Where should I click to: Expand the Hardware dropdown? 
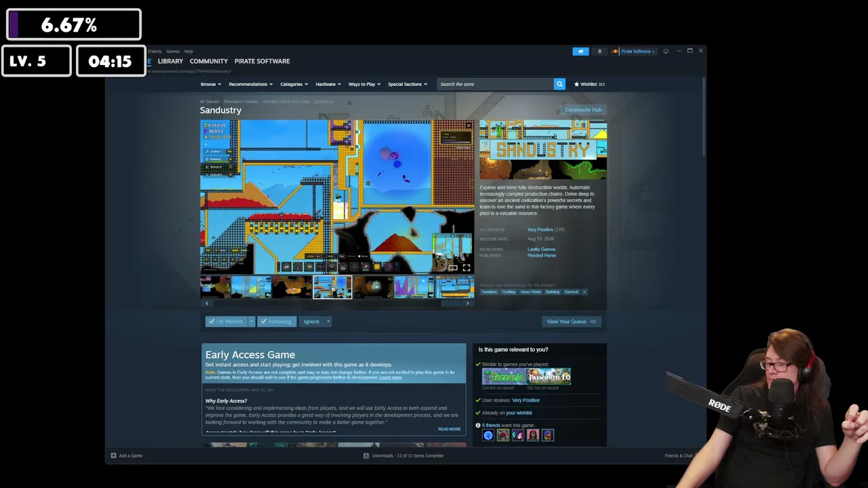328,84
